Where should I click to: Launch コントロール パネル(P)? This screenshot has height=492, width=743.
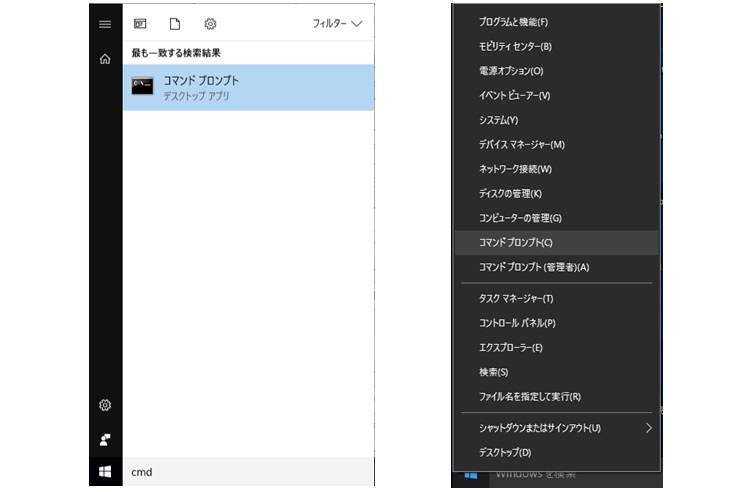click(x=556, y=323)
